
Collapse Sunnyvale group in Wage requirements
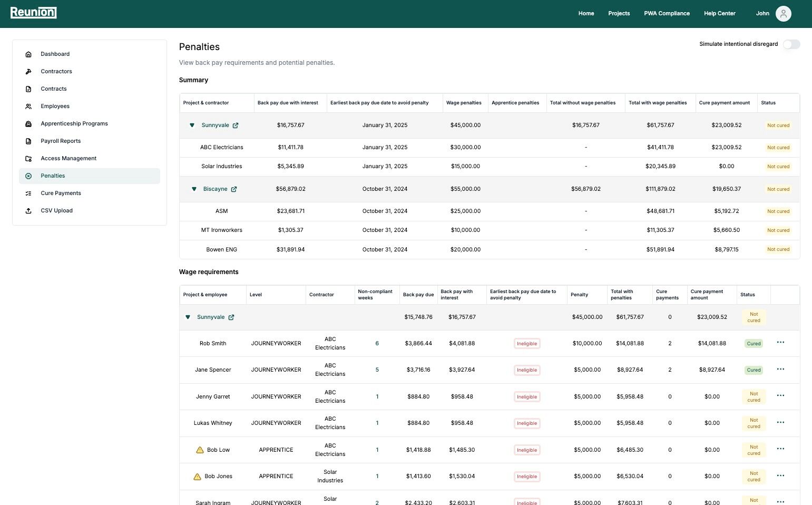[x=188, y=317]
